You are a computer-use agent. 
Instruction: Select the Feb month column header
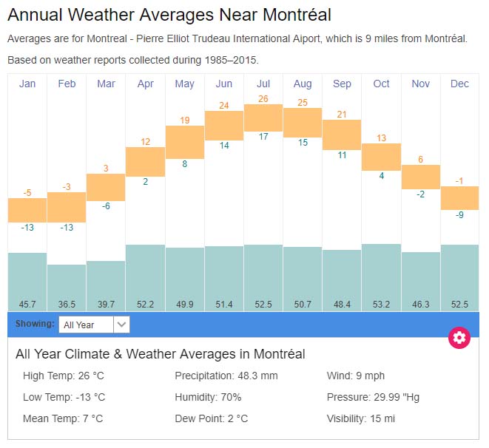(x=67, y=84)
